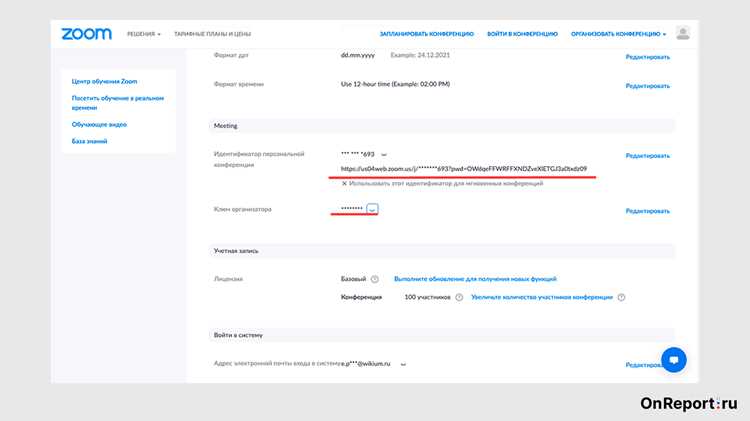Open Посетить обучение в реальном времени
Viewport: 750px width, 421px height.
coord(118,103)
